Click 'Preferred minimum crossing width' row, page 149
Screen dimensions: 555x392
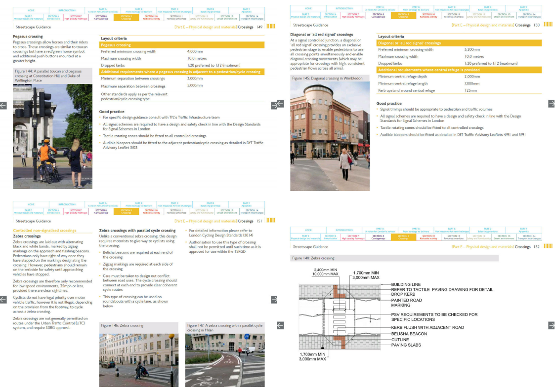(x=181, y=52)
